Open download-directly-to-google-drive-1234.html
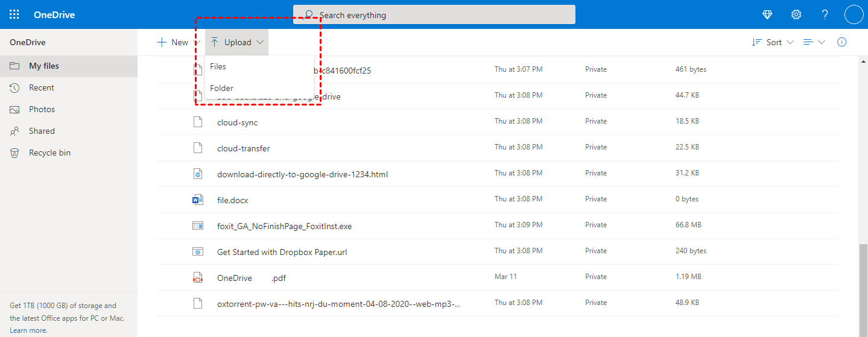This screenshot has height=337, width=868. (302, 174)
